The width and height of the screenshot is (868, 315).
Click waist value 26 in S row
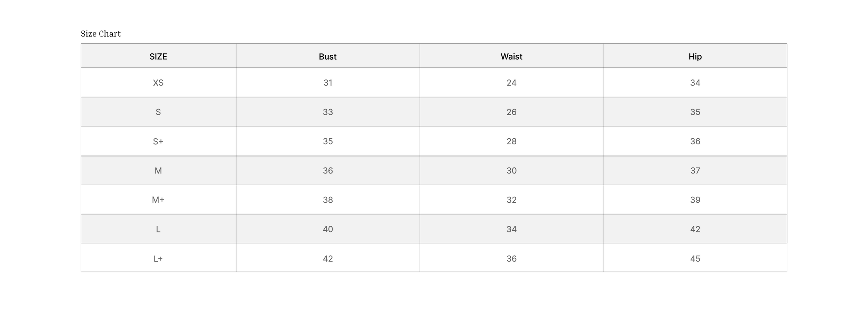[x=511, y=112]
